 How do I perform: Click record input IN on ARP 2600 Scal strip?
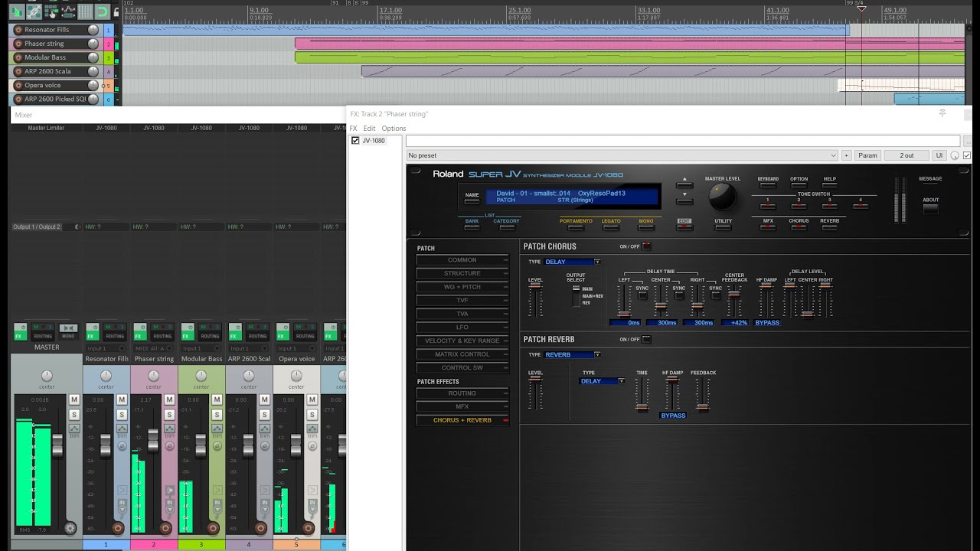[x=264, y=504]
